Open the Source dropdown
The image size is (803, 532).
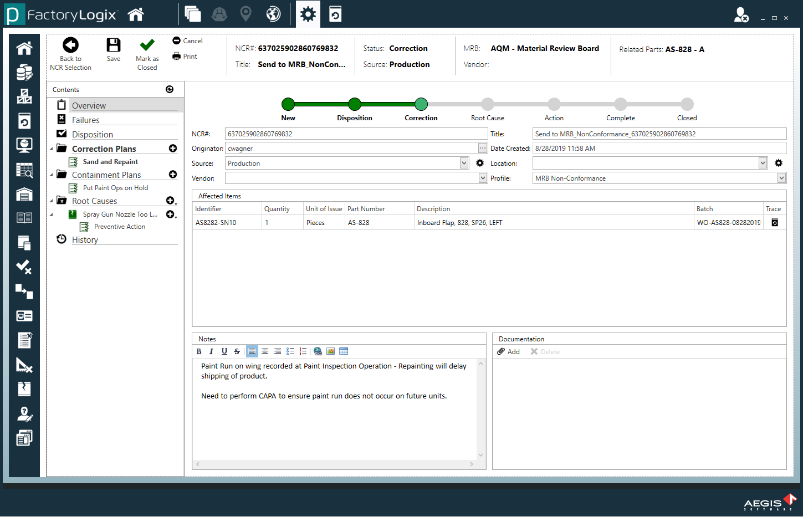click(x=464, y=163)
